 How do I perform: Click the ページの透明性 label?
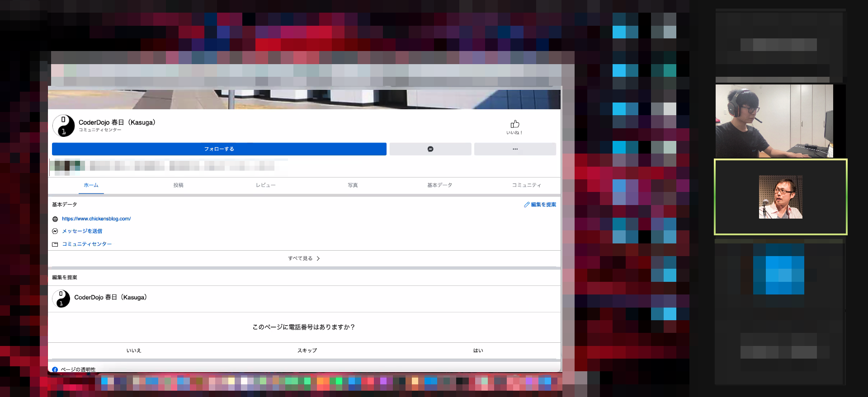[x=78, y=369]
